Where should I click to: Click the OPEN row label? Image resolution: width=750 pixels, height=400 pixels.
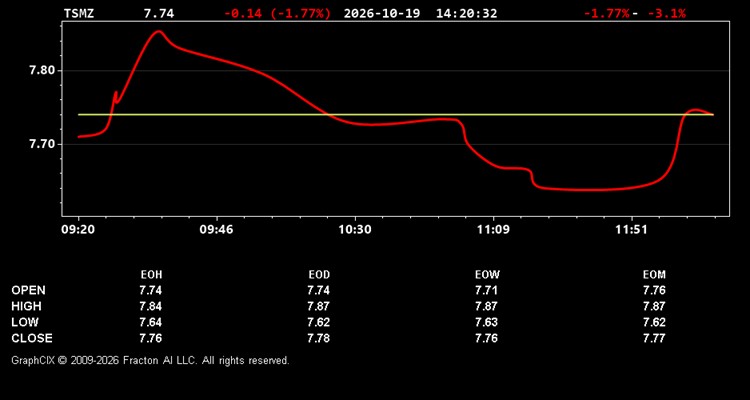[x=29, y=290]
